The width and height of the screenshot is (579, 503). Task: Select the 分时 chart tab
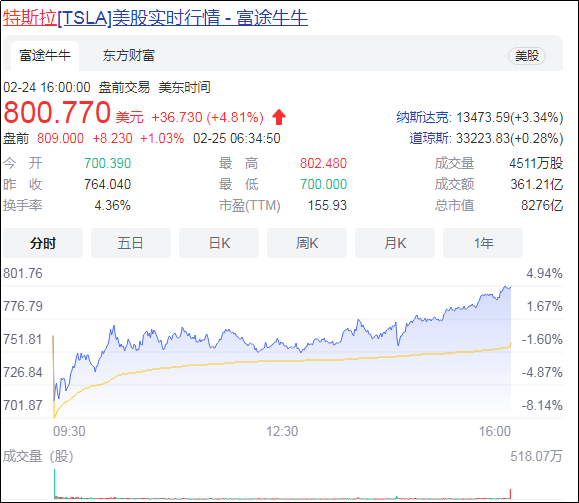pyautogui.click(x=43, y=243)
